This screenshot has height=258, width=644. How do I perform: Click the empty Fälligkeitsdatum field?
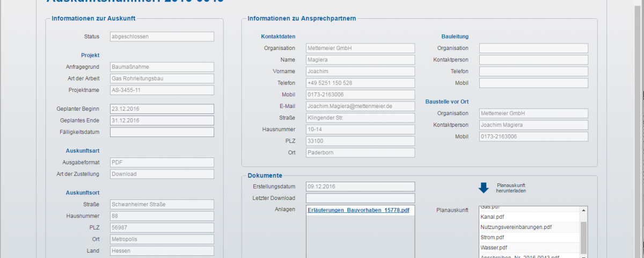(162, 132)
